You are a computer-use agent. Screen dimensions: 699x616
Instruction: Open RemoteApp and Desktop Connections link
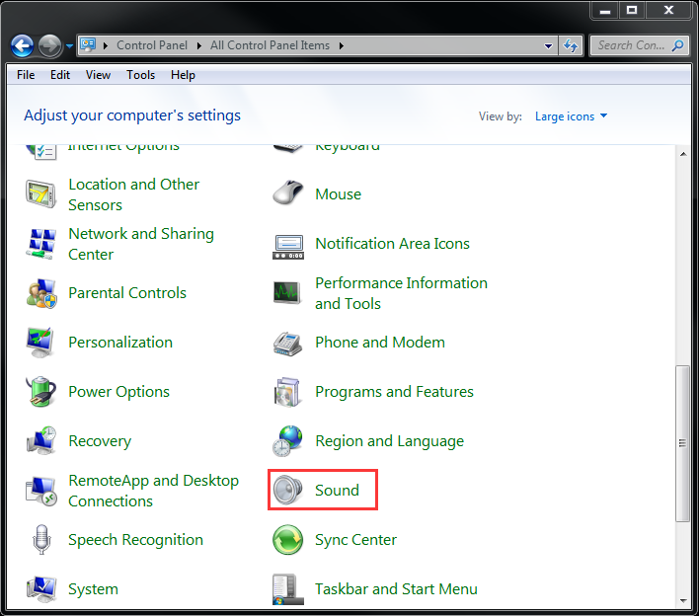pos(153,491)
